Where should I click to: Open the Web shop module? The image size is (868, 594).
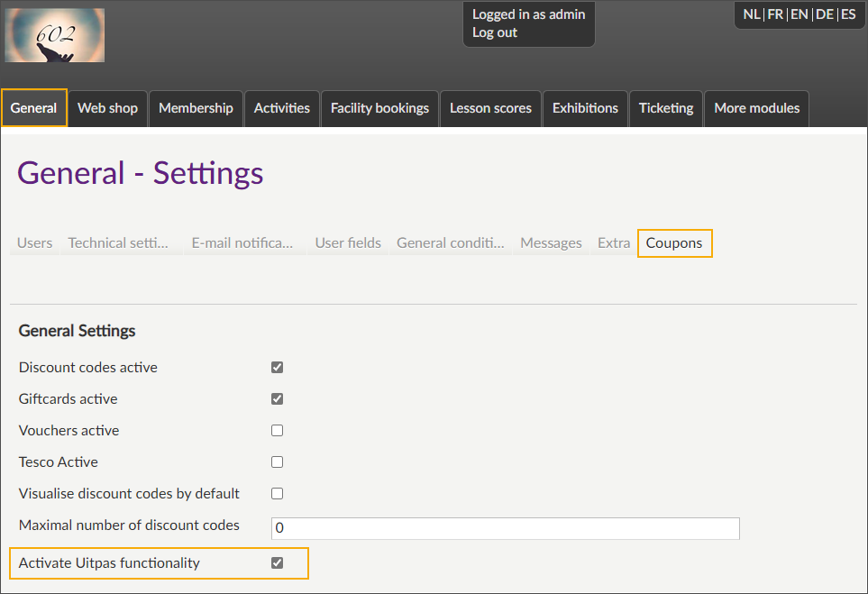click(x=107, y=107)
